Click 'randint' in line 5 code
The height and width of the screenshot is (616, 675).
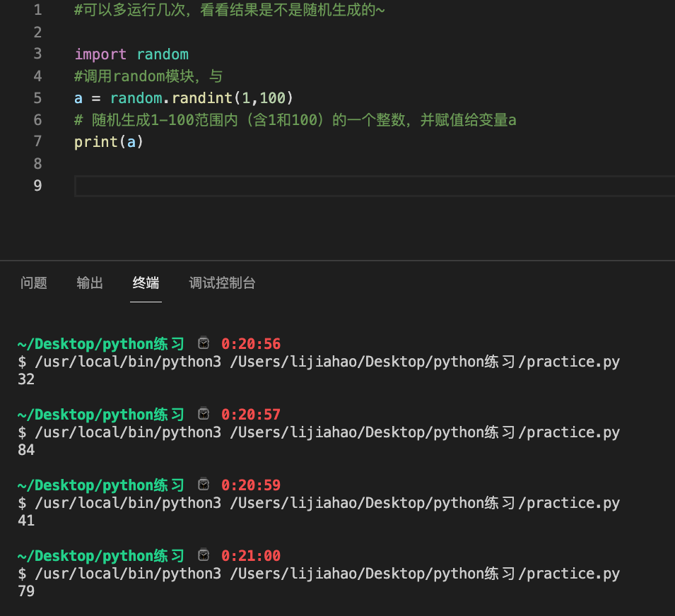pos(202,98)
